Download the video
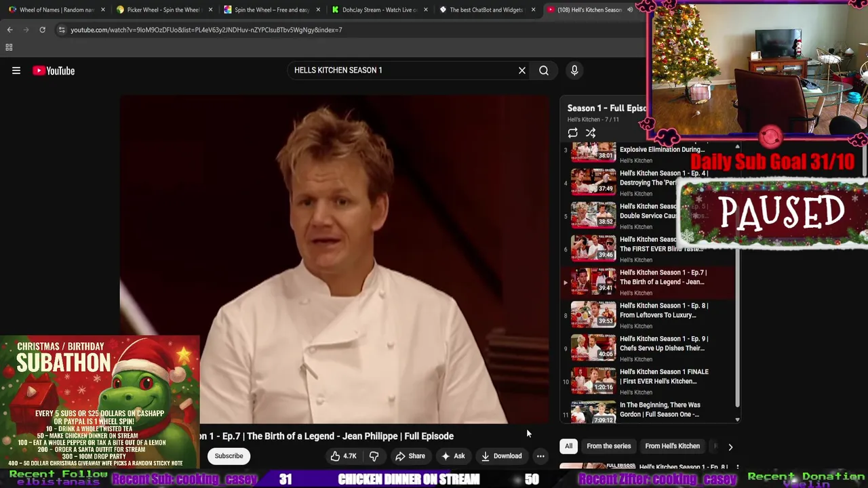Image resolution: width=868 pixels, height=488 pixels. (x=502, y=456)
